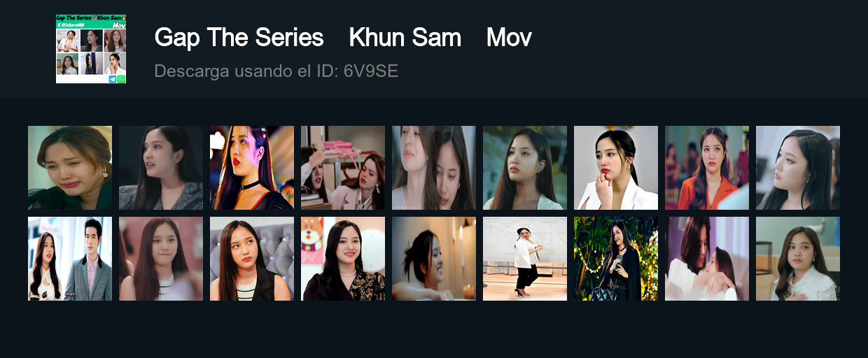
Task: Choose the white blouse hand-on-chest sticker
Action: 798,259
